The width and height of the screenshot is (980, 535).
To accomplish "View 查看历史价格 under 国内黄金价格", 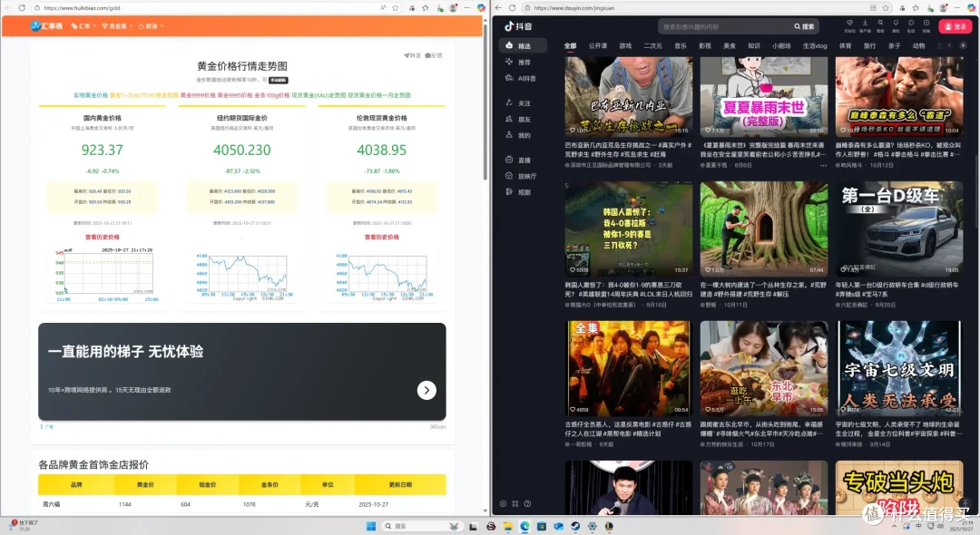I will click(x=102, y=238).
